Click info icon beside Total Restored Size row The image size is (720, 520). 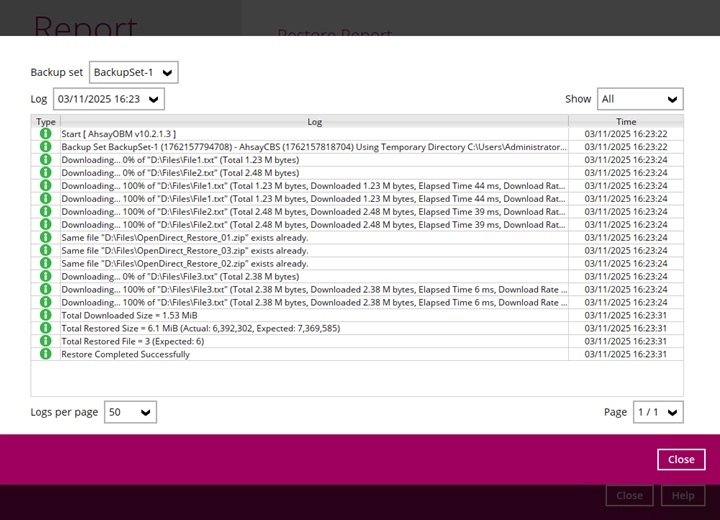(45, 328)
